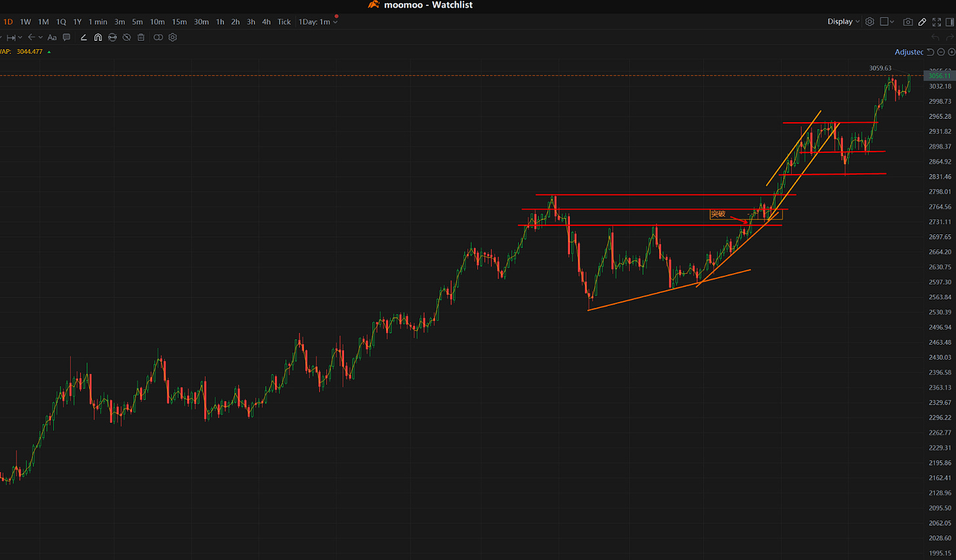Select the comment bubble note tool

66,37
